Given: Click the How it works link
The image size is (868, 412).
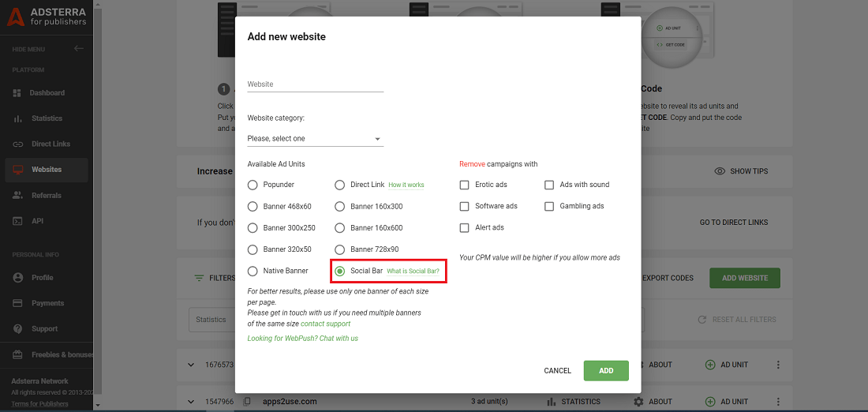Looking at the screenshot, I should (x=406, y=185).
